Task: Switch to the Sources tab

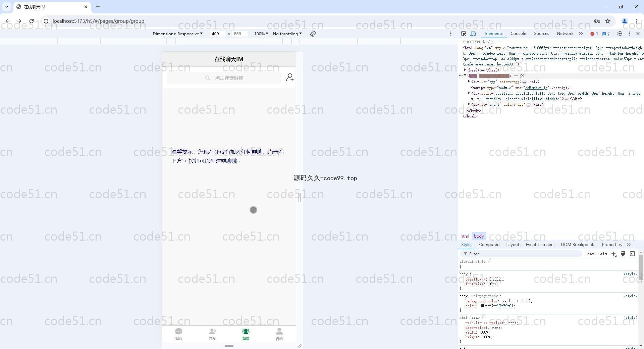Action: pyautogui.click(x=541, y=34)
